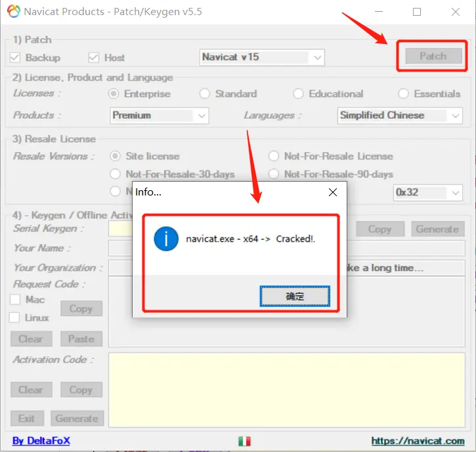Viewport: 476px width, 452px height.
Task: Open the 0x32 dropdown
Action: tap(427, 193)
